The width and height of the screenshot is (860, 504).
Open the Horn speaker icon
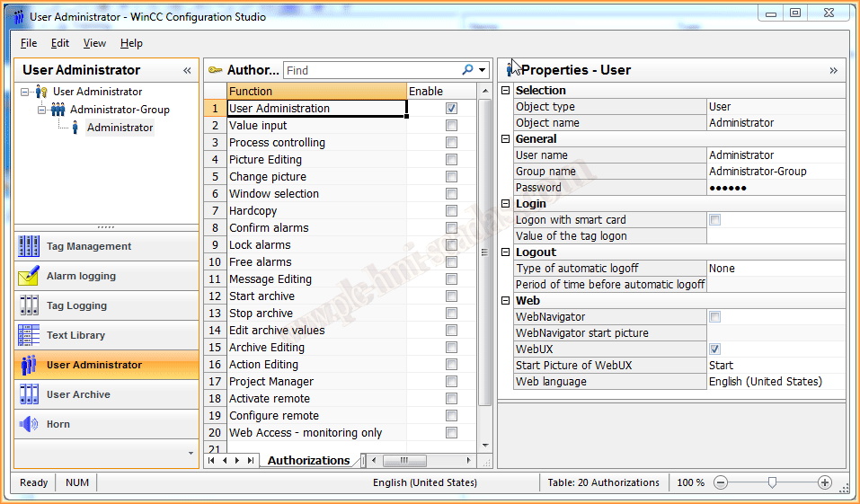(x=29, y=424)
